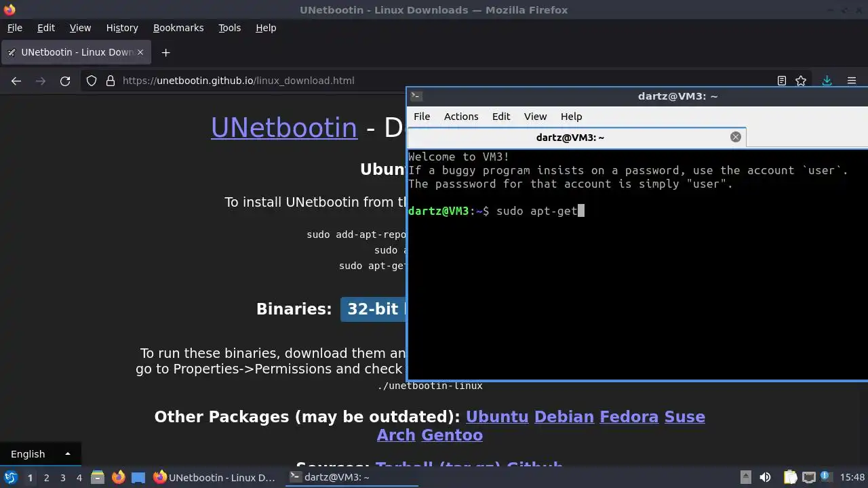Launch Firefox from the panel quicklaunch
This screenshot has width=868, height=488.
[118, 477]
